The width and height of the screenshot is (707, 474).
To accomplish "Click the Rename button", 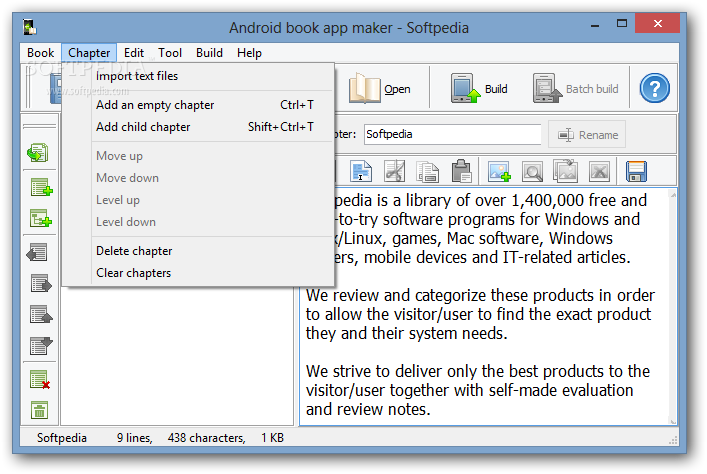I will click(587, 134).
